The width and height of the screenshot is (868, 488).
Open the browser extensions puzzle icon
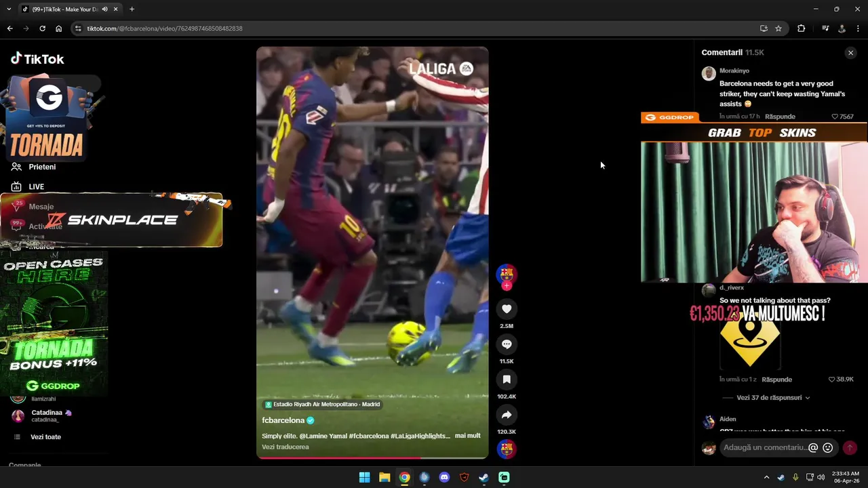(x=802, y=28)
